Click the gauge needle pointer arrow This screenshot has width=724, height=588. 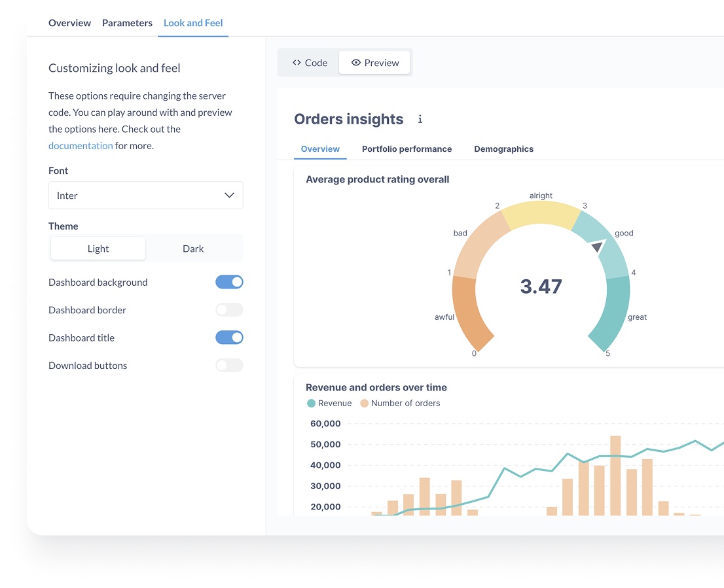(597, 248)
